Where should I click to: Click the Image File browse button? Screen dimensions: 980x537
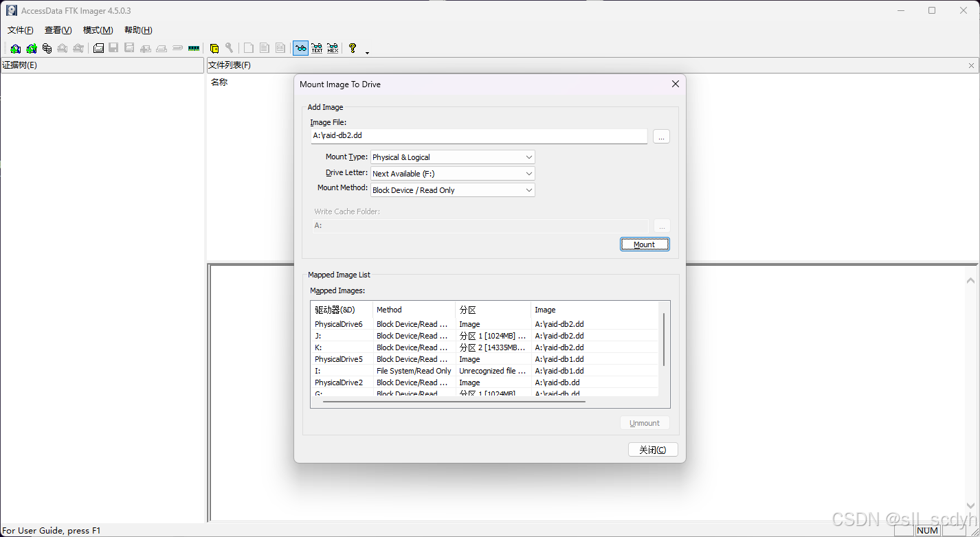pos(661,137)
